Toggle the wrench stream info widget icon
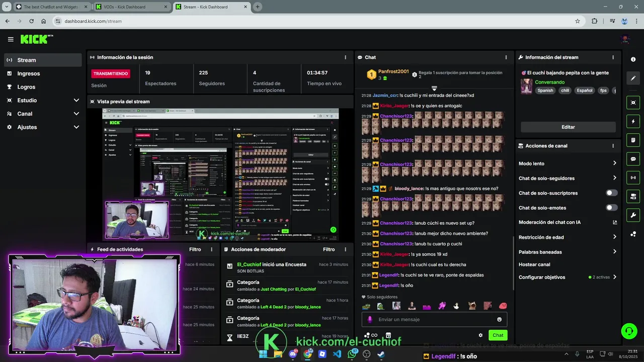 (633, 215)
